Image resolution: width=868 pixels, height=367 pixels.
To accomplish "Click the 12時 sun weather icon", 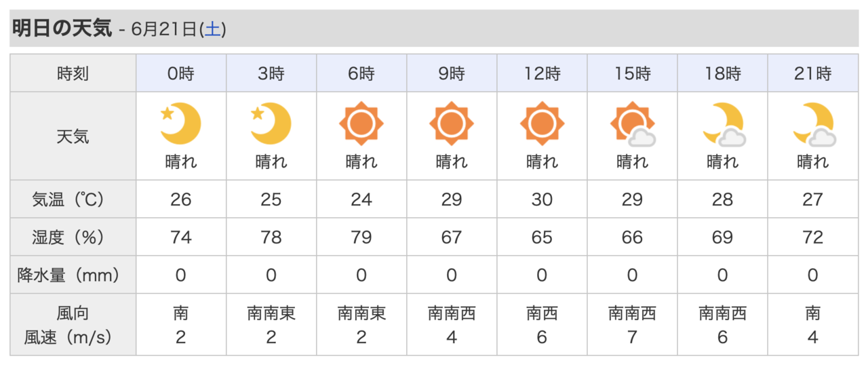I will (x=542, y=124).
